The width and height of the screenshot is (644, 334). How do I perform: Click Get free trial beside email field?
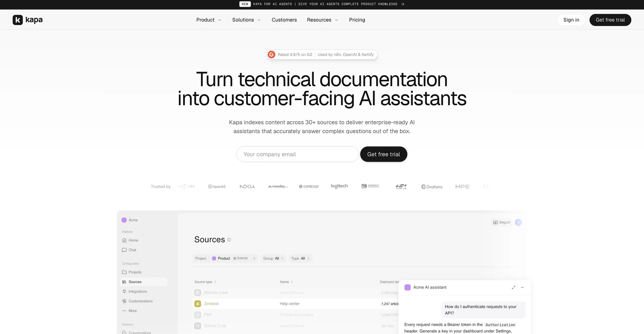click(384, 154)
